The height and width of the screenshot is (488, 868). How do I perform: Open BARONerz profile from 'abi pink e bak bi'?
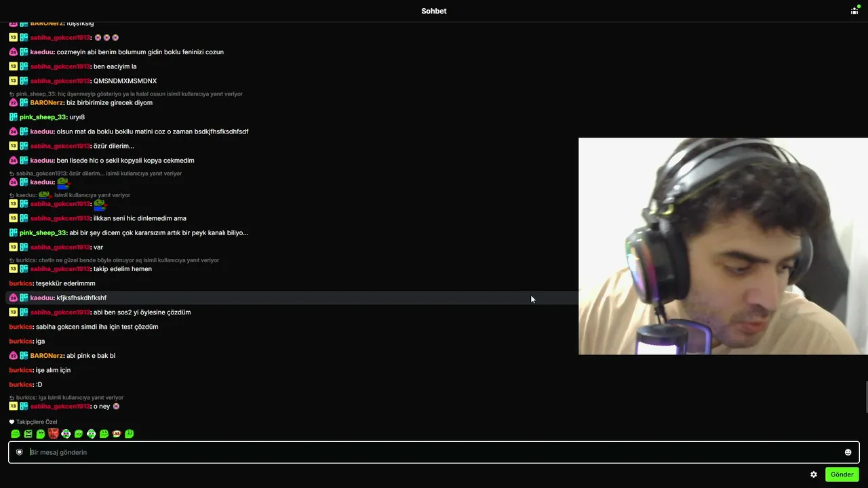(x=47, y=356)
